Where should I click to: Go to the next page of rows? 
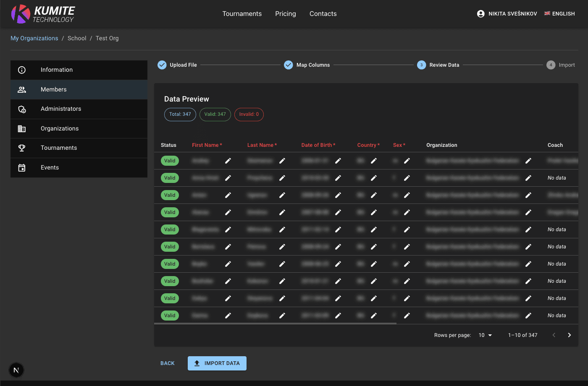pos(570,335)
